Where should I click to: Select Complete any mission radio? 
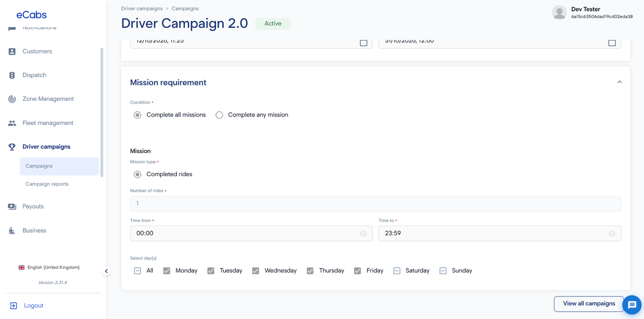click(219, 115)
